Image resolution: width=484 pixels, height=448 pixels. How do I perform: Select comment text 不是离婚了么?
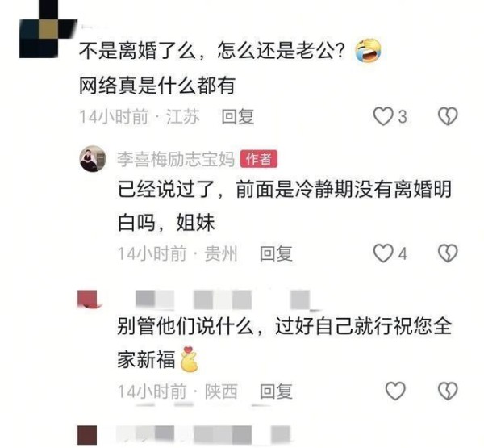point(138,51)
